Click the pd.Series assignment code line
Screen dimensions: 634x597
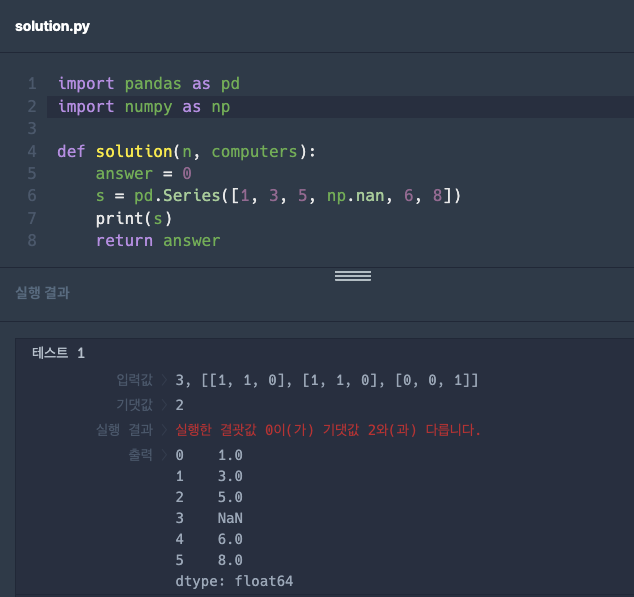pos(278,196)
